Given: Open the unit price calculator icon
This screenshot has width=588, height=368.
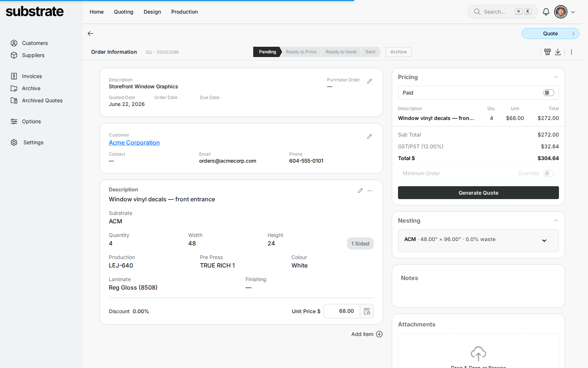Looking at the screenshot, I should [367, 311].
